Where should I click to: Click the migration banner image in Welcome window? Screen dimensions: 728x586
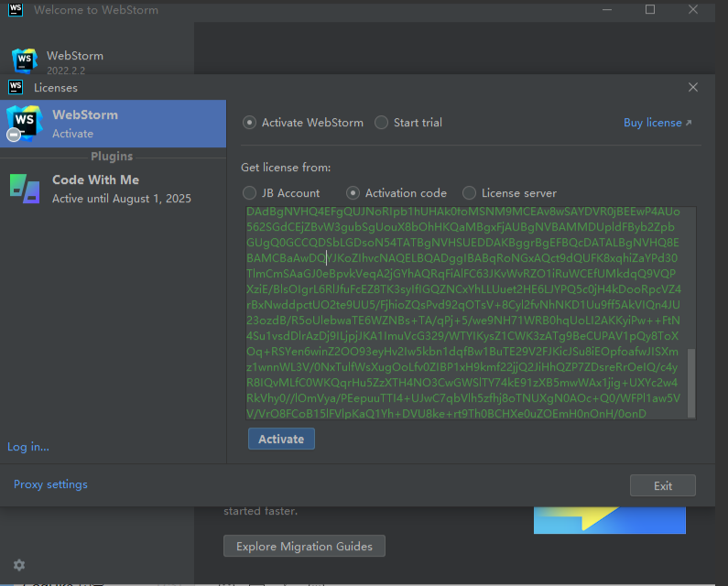pos(610,520)
